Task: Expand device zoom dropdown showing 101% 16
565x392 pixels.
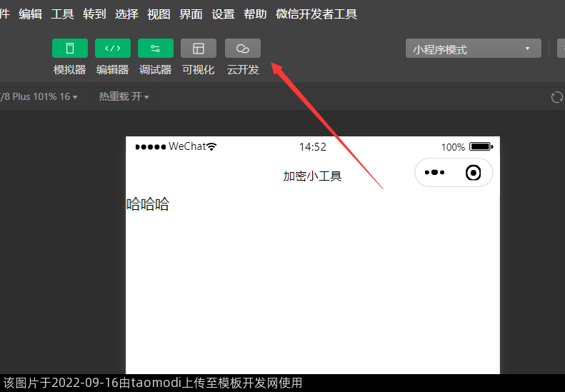Action: (39, 96)
